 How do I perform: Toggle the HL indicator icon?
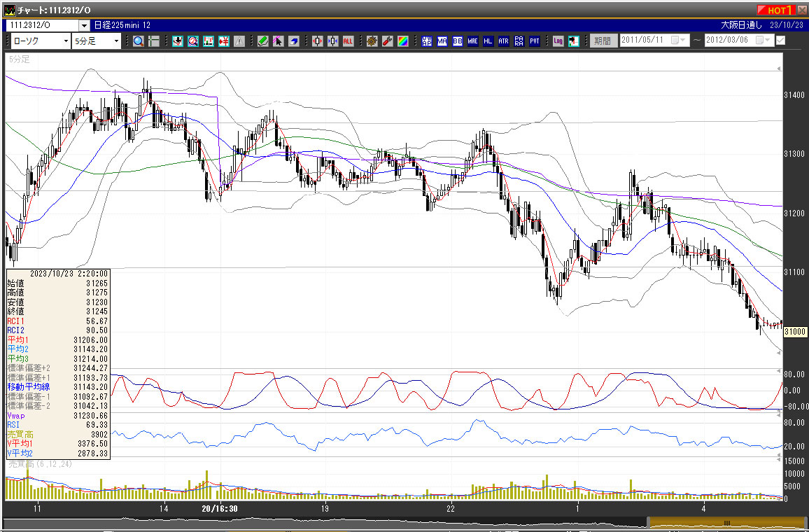click(488, 41)
